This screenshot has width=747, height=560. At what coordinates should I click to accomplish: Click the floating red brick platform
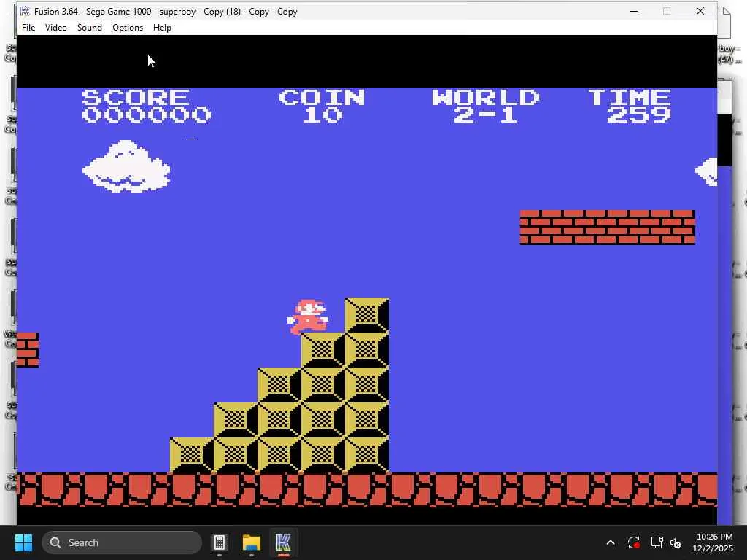click(608, 227)
